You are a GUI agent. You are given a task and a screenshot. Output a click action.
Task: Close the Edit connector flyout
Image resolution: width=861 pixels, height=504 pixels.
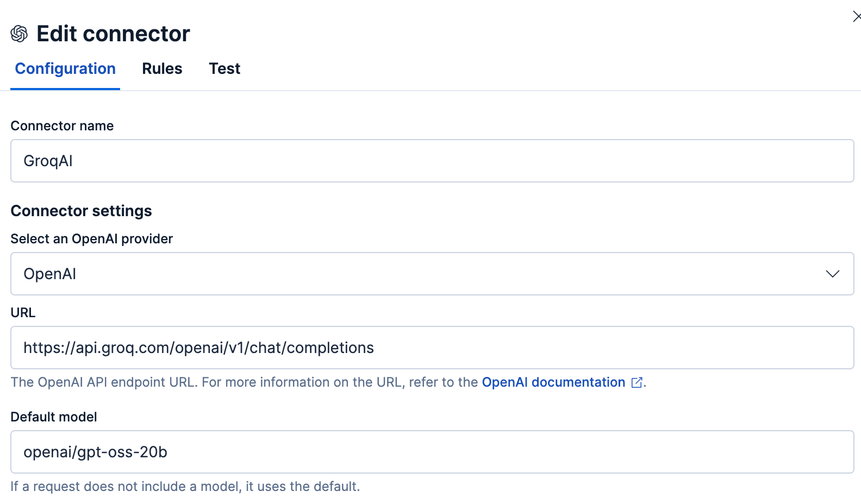(x=857, y=17)
